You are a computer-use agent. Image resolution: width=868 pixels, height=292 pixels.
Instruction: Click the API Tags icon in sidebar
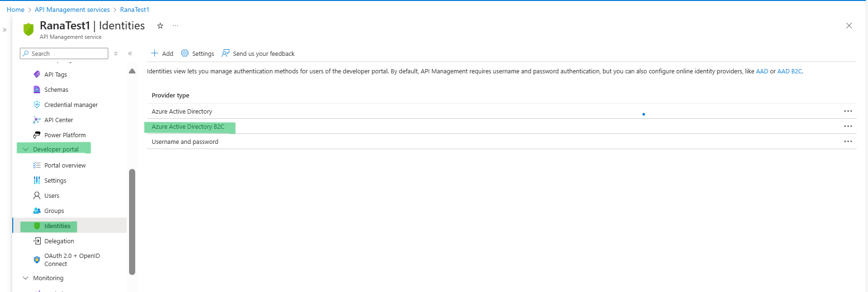click(37, 74)
